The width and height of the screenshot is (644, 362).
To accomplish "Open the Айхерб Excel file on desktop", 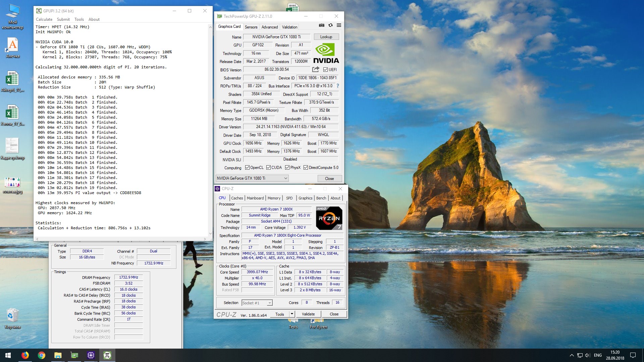I will click(13, 81).
